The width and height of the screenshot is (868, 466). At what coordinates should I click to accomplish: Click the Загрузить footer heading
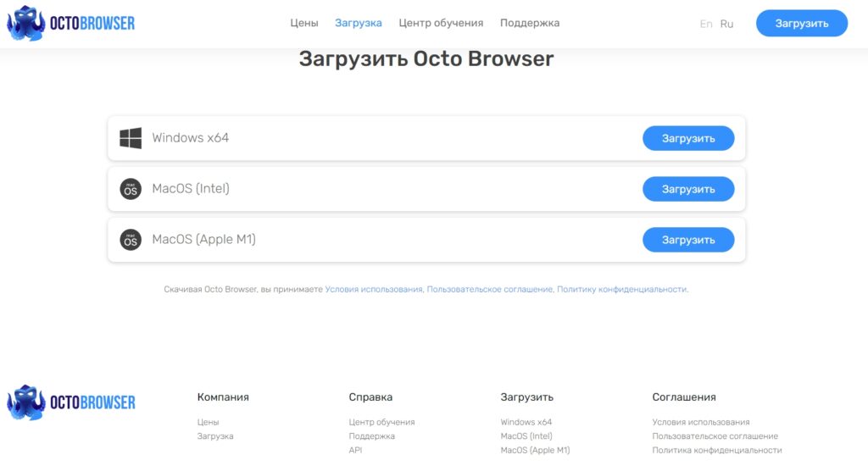526,397
